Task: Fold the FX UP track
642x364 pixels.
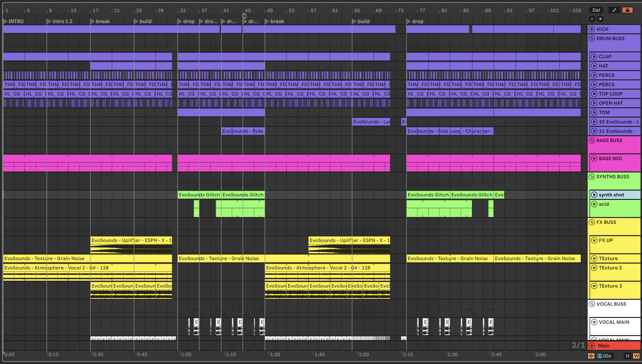Action: pyautogui.click(x=594, y=241)
